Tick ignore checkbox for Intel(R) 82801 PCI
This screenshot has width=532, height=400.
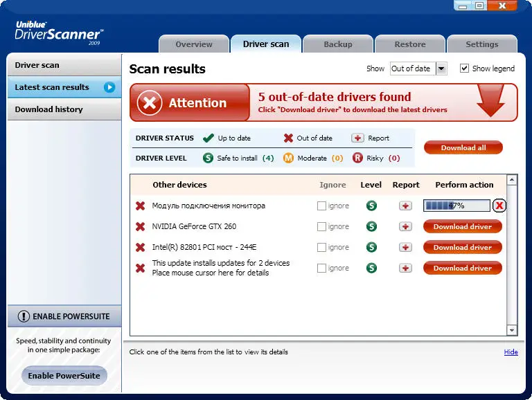321,248
